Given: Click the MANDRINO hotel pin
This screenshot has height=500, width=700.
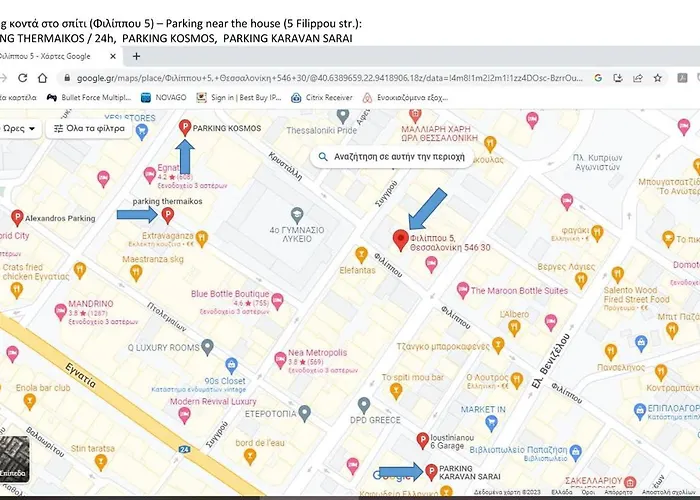Looking at the screenshot, I should [61, 311].
